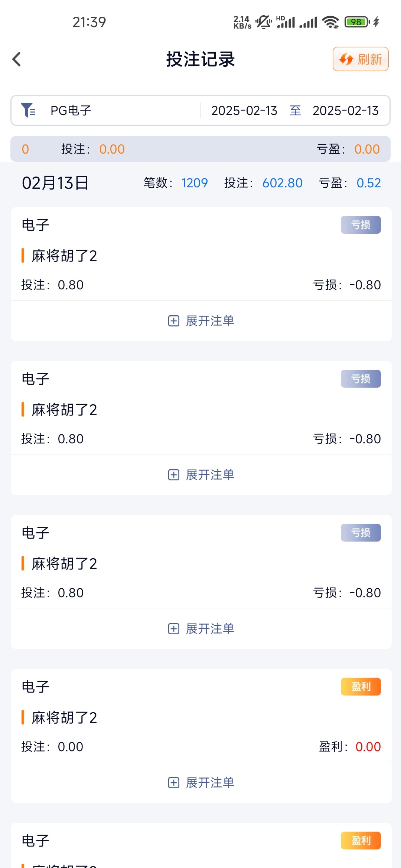Expand 展开注单 in the 盈利 card
This screenshot has height=868, width=401.
[210, 783]
